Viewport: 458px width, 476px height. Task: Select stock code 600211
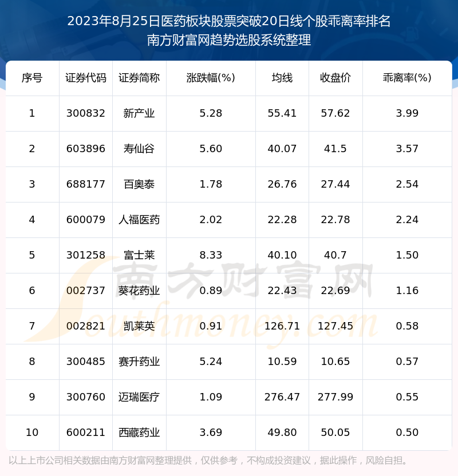pos(86,433)
